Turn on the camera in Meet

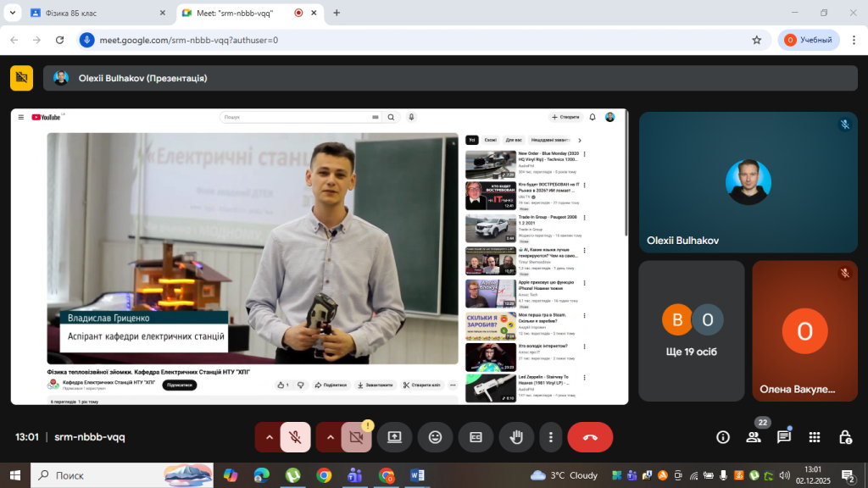click(356, 437)
